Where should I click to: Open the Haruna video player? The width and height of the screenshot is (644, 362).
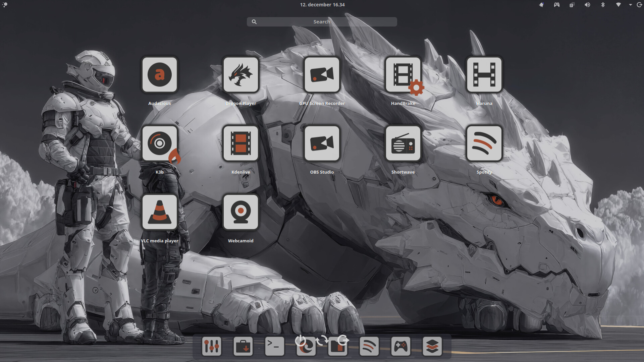click(484, 74)
